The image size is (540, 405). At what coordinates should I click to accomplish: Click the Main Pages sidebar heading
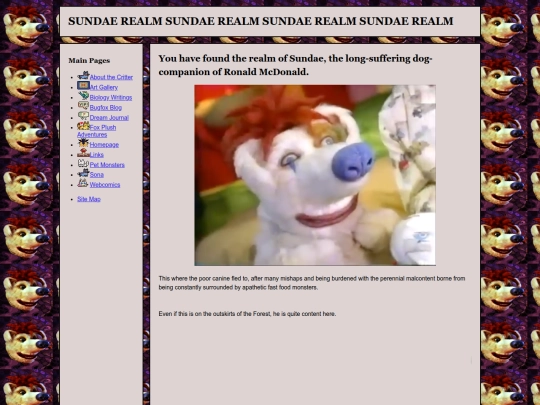pyautogui.click(x=89, y=61)
